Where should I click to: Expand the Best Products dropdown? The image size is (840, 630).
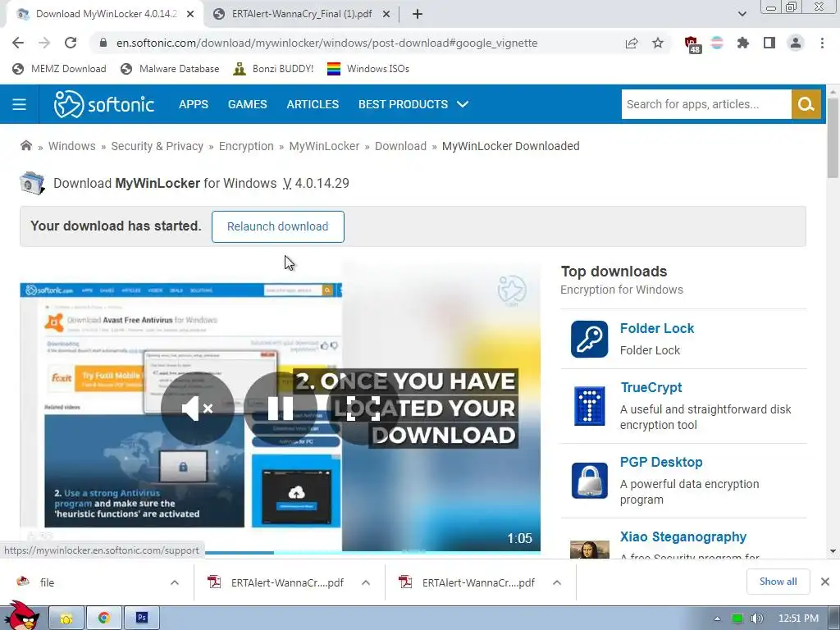413,104
